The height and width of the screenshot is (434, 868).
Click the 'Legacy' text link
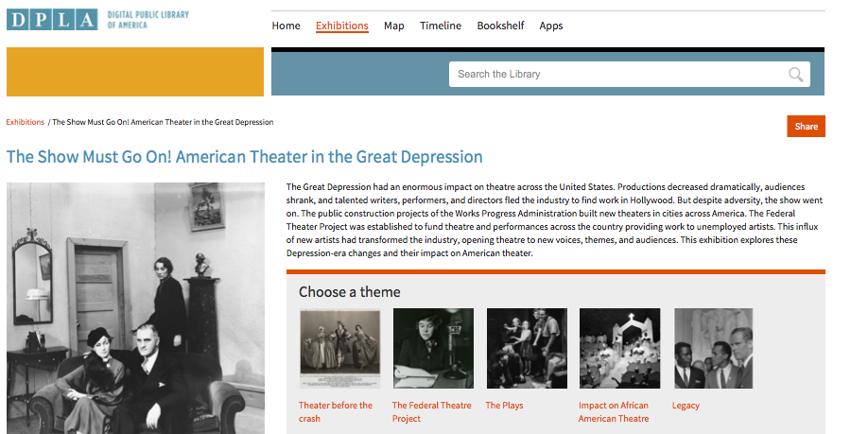686,406
